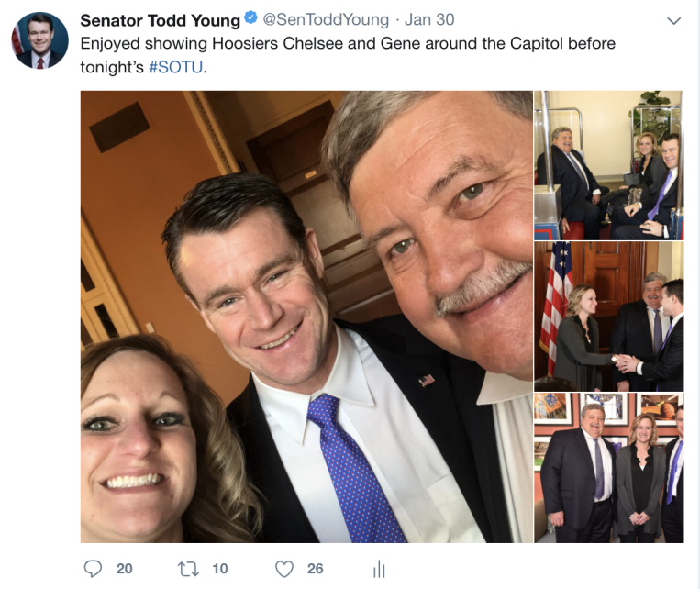Viewport: 700px width, 589px height.
Task: Click the reply count 20
Action: click(x=124, y=569)
